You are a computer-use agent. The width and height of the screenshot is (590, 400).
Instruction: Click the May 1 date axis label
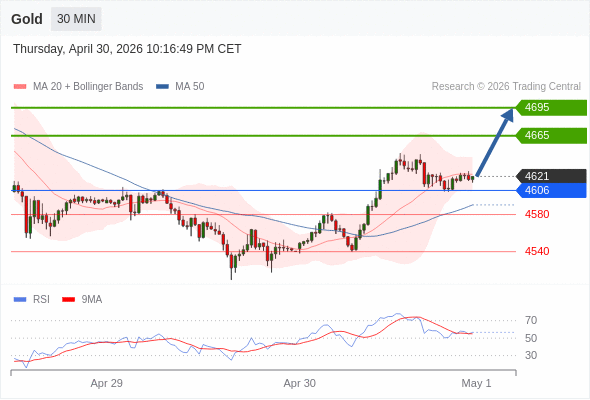coord(476,383)
